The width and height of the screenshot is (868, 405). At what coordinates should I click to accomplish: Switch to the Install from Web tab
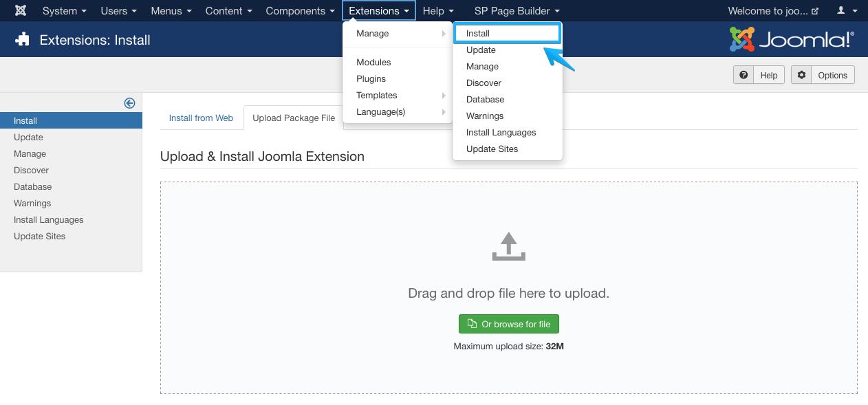tap(202, 118)
